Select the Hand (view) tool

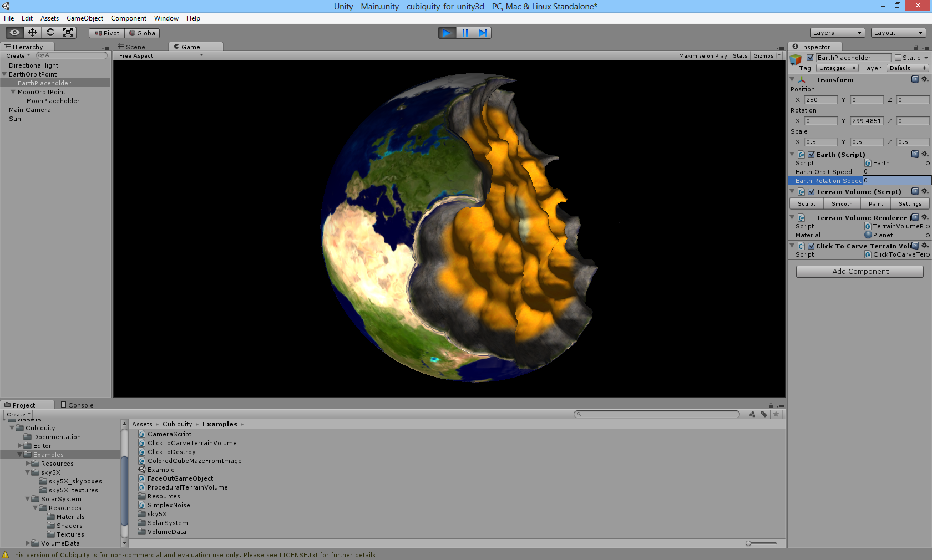click(15, 33)
